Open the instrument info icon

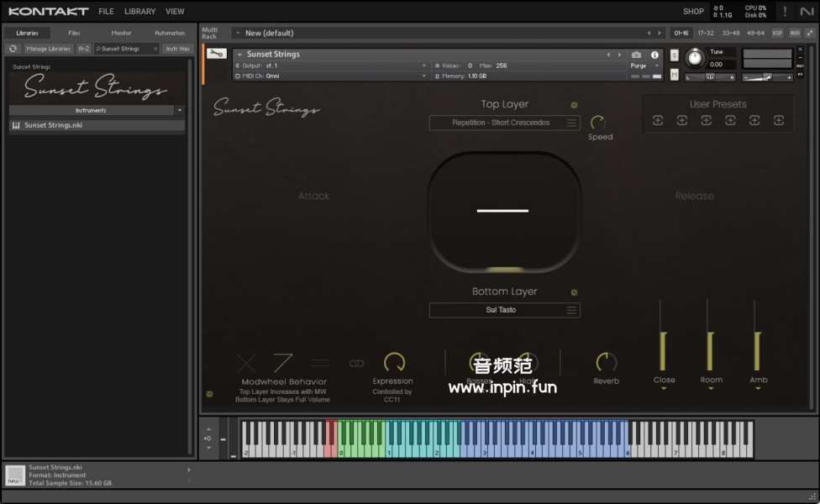click(655, 55)
